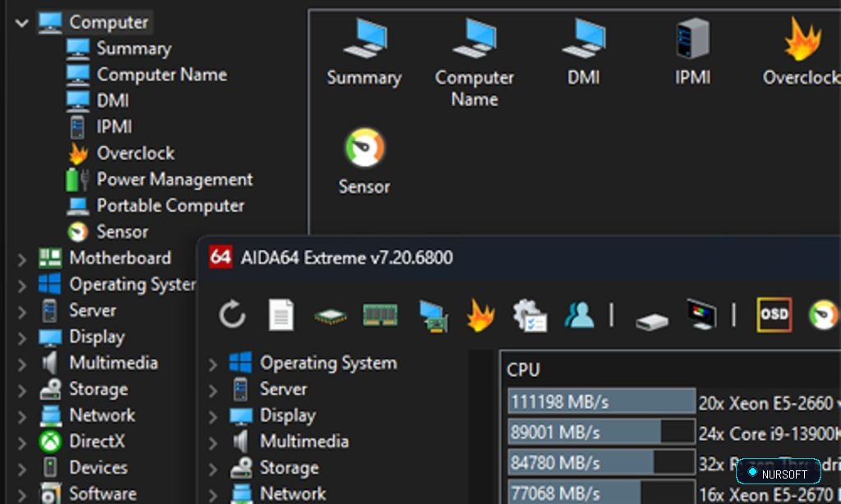This screenshot has width=841, height=504.
Task: Select Computer Name in the tree
Action: pyautogui.click(x=162, y=75)
